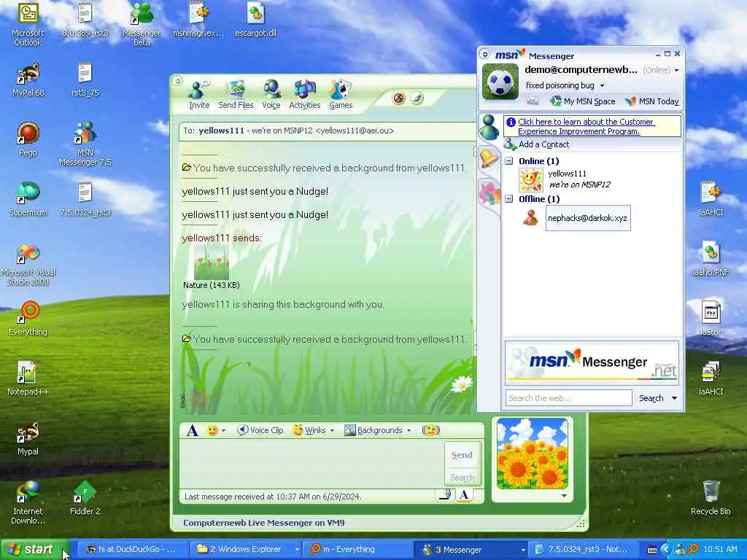Image resolution: width=747 pixels, height=560 pixels.
Task: Switch to Everything taskbar button
Action: click(x=357, y=550)
